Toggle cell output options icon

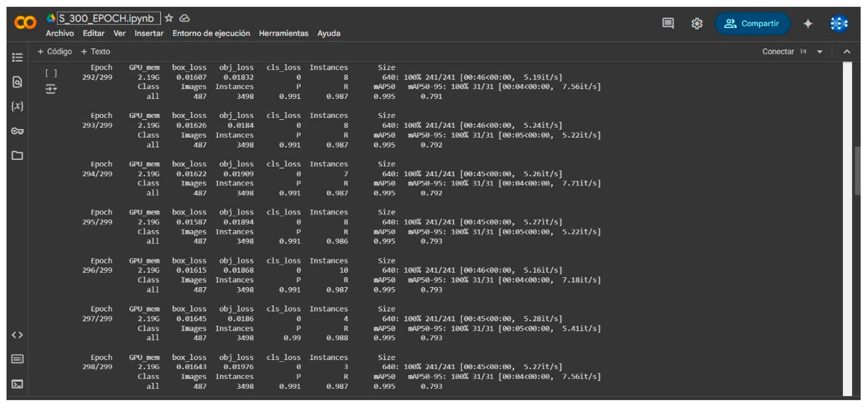coord(51,89)
